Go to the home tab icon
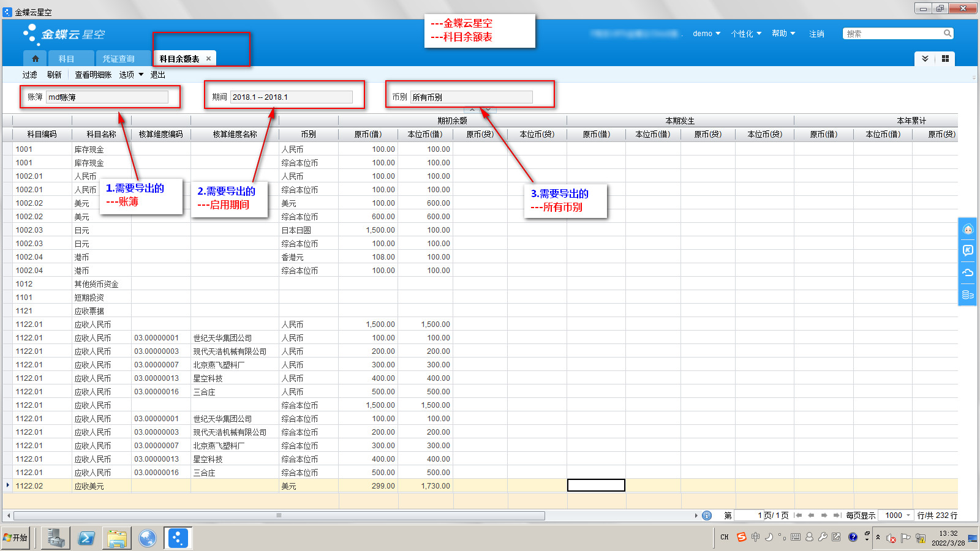The image size is (980, 551). tap(36, 59)
